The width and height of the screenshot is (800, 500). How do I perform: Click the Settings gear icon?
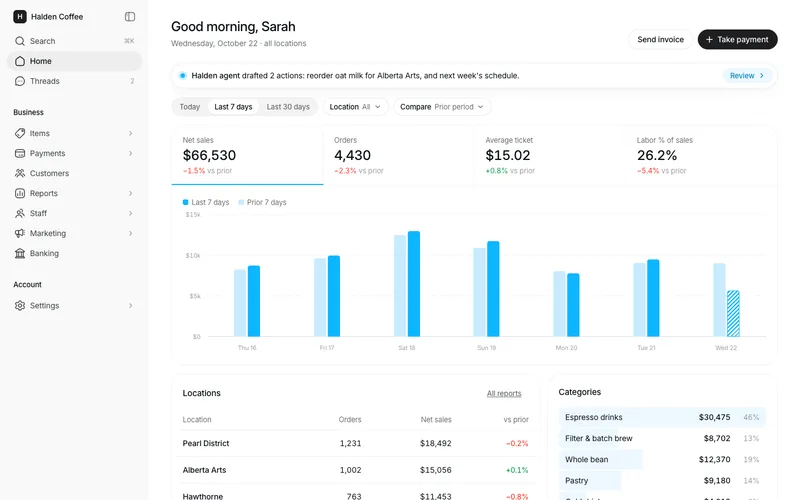(20, 306)
